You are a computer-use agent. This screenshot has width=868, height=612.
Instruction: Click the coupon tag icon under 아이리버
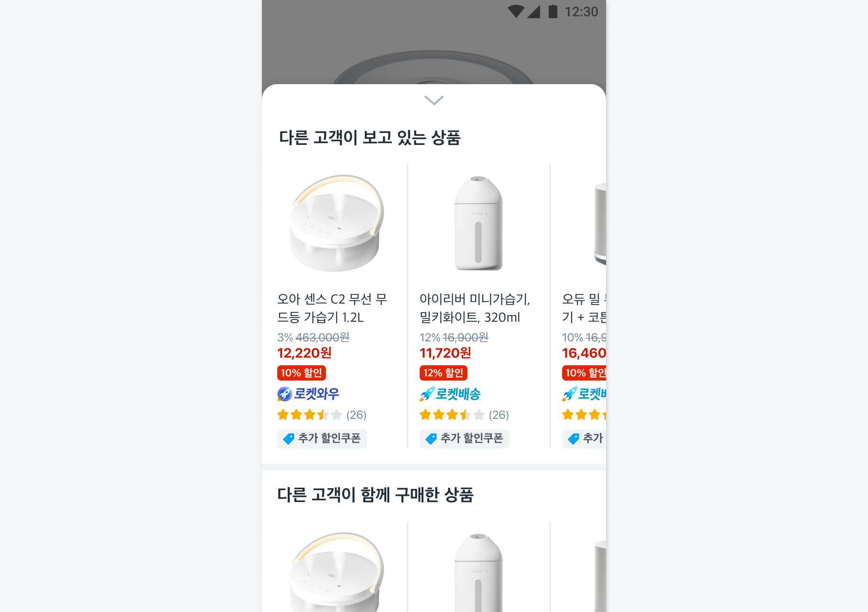[x=431, y=438]
